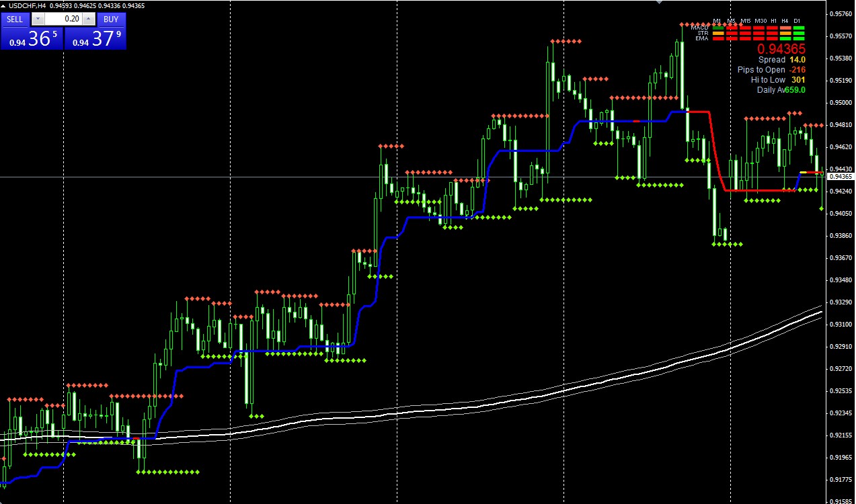The width and height of the screenshot is (856, 504).
Task: Click the M1 STR orange signal box
Action: click(x=718, y=33)
